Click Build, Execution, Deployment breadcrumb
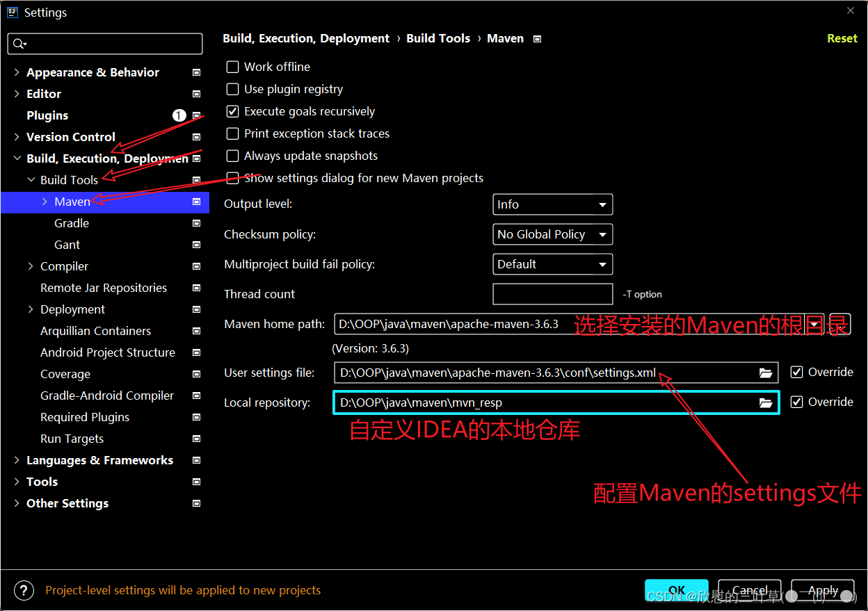 (306, 38)
